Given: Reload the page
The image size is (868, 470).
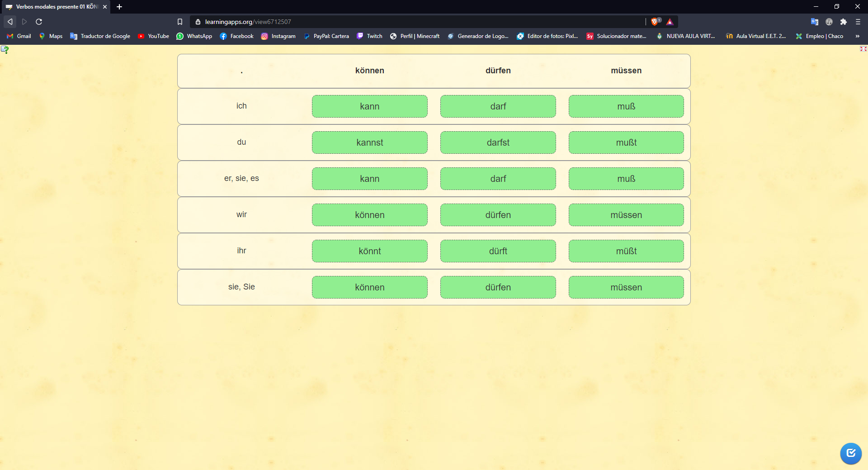Looking at the screenshot, I should [39, 22].
